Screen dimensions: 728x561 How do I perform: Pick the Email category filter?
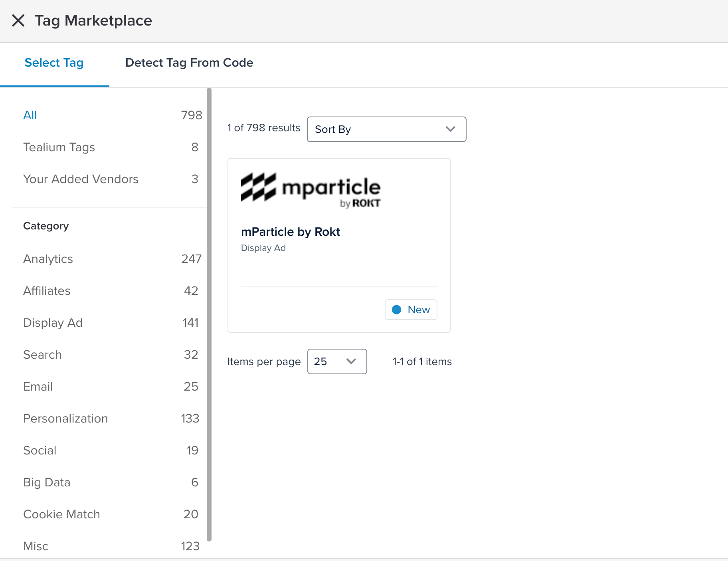(x=38, y=387)
